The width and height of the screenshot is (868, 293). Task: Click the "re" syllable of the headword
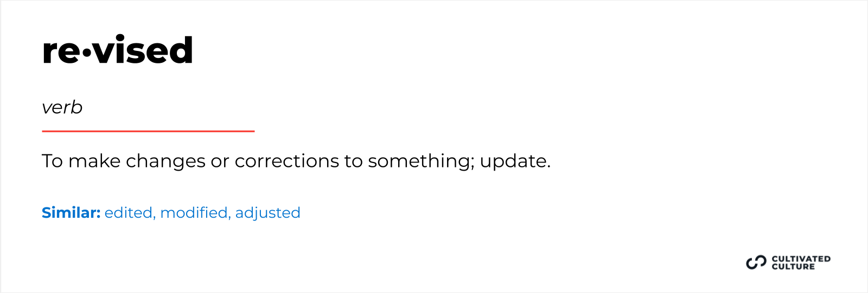click(x=61, y=51)
